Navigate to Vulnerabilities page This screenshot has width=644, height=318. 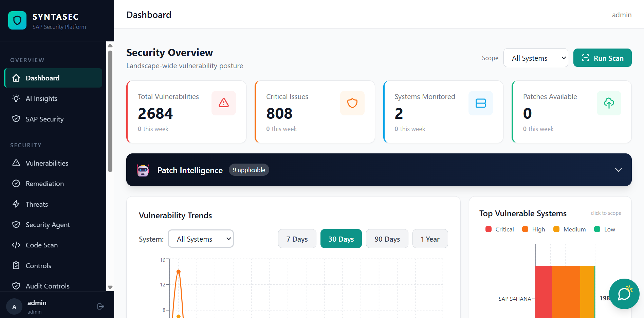(x=53, y=163)
